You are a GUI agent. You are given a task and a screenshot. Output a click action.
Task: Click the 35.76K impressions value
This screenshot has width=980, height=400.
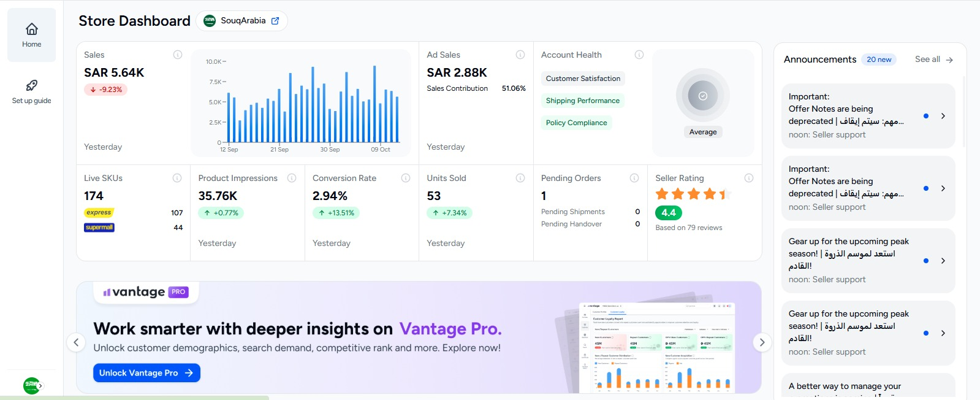(x=218, y=196)
